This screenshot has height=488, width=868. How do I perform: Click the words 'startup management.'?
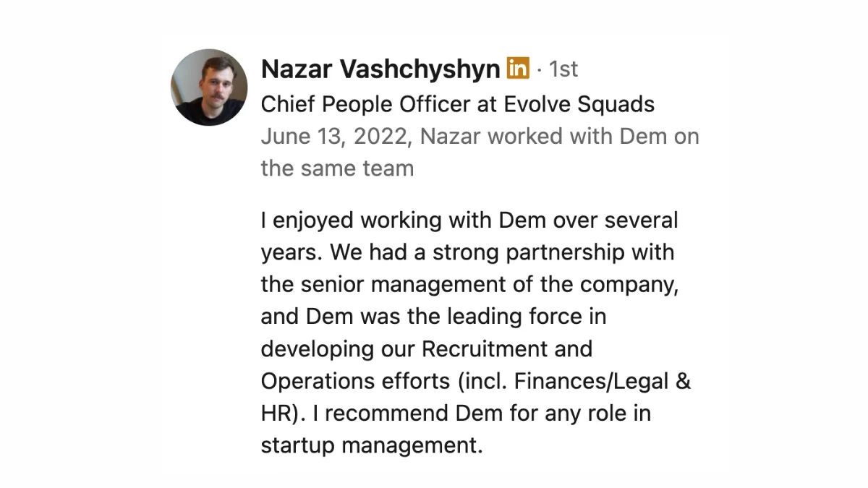pyautogui.click(x=372, y=445)
